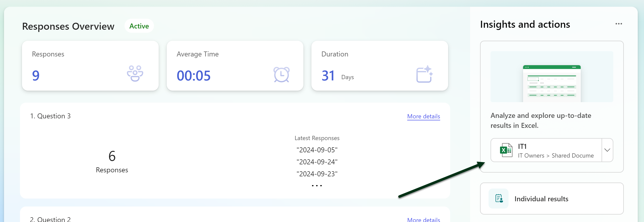This screenshot has width=644, height=222.
Task: Click the Duration calendar sparkle icon
Action: click(x=424, y=74)
